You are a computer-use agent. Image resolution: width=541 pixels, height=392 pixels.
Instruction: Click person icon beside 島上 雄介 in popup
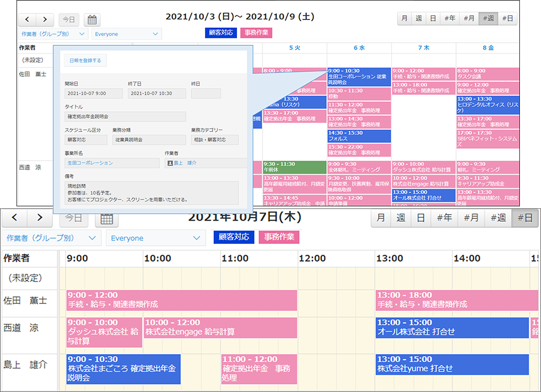pos(170,163)
